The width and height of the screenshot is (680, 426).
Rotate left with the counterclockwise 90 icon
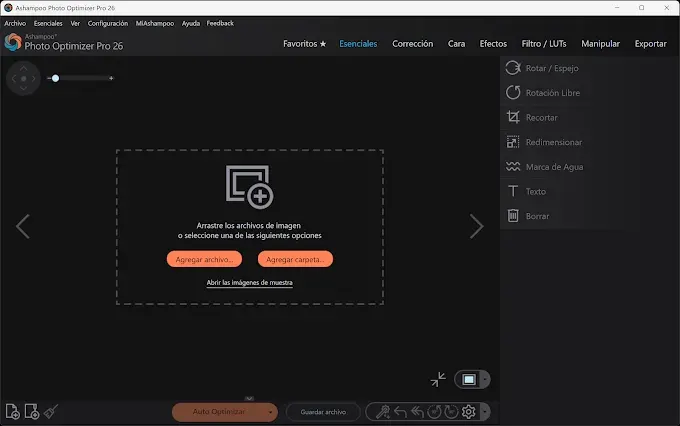point(434,411)
